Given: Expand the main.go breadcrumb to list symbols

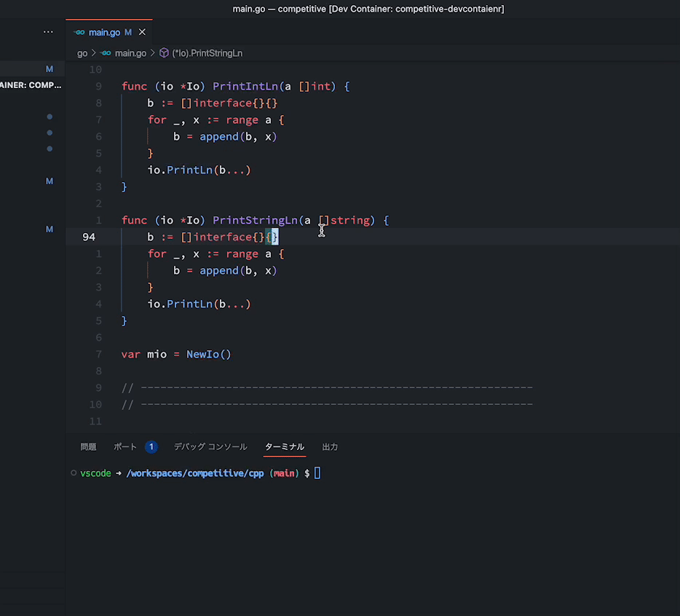Looking at the screenshot, I should (x=130, y=53).
